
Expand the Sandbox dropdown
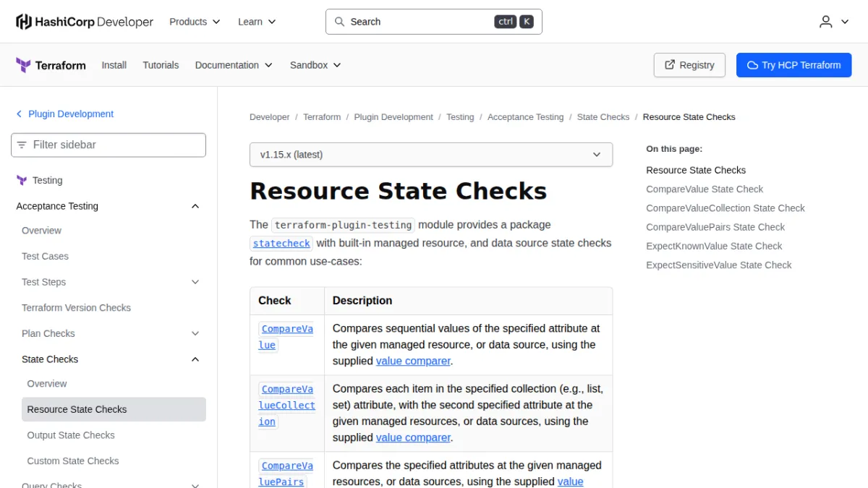click(x=315, y=65)
